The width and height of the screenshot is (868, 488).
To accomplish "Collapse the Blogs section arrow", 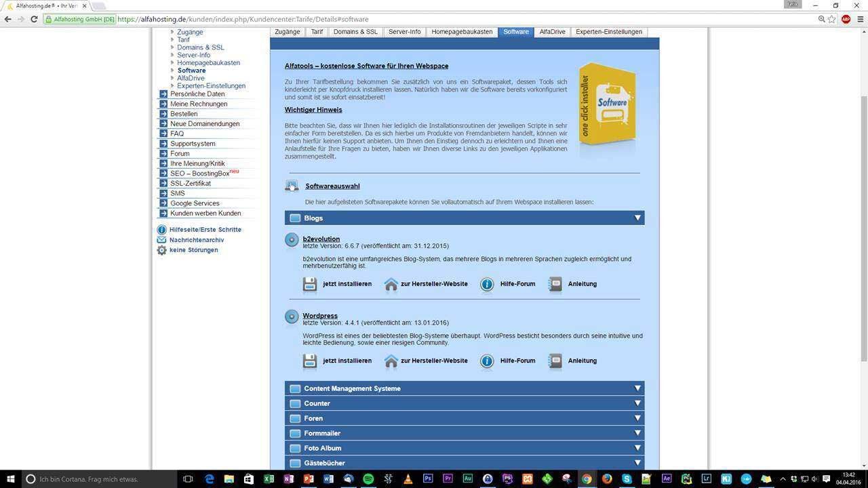I will point(637,218).
